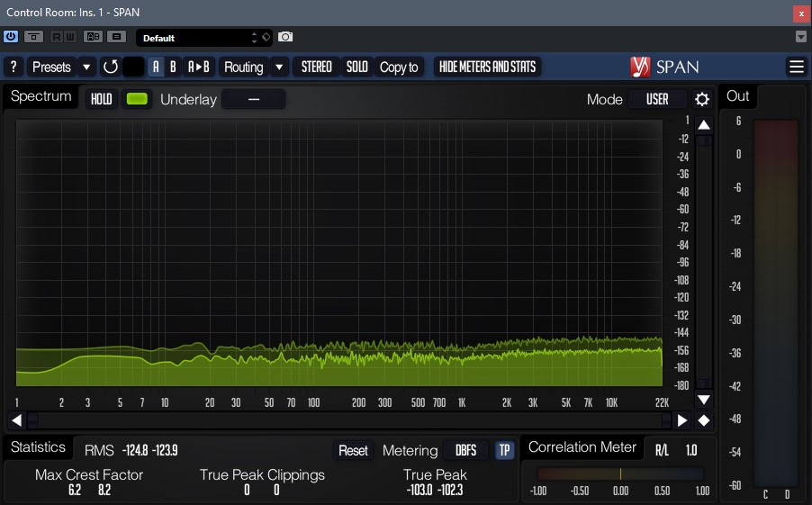The width and height of the screenshot is (812, 505).
Task: Expand the Presets dropdown arrow
Action: point(86,67)
